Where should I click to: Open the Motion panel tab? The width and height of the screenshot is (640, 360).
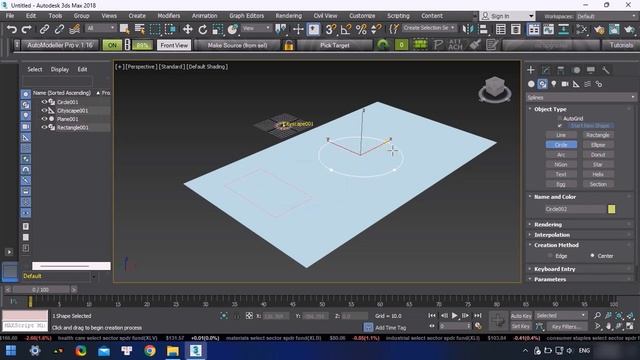coord(576,70)
